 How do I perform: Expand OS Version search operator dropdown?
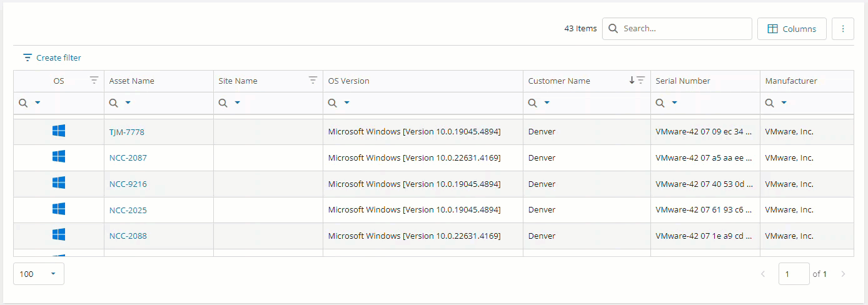346,102
